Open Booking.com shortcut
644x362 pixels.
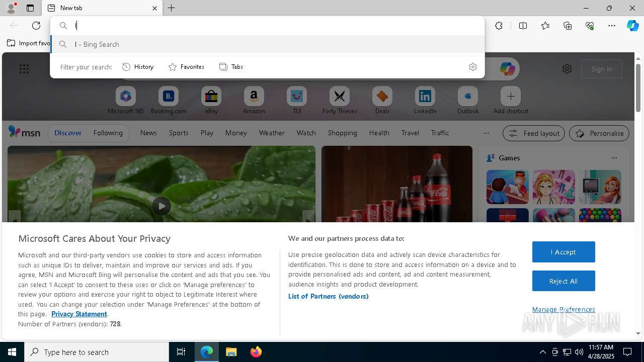[x=169, y=101]
